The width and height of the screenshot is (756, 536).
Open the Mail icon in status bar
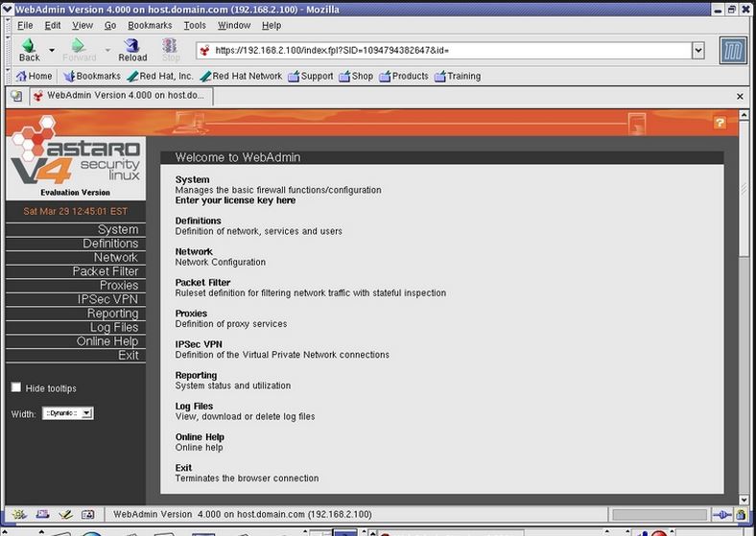coord(41,515)
